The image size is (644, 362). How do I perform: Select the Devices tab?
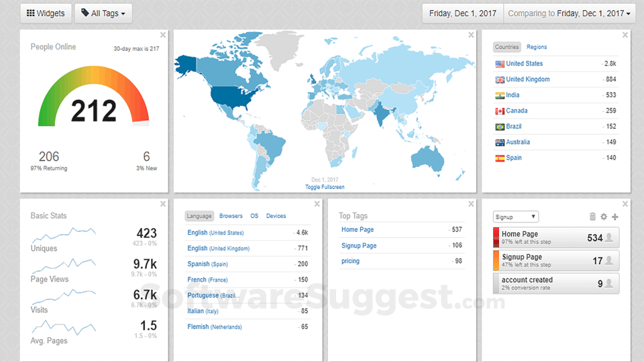coord(276,216)
